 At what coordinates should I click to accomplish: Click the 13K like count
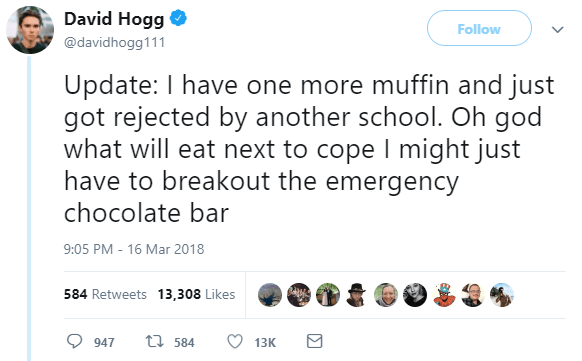pyautogui.click(x=265, y=342)
